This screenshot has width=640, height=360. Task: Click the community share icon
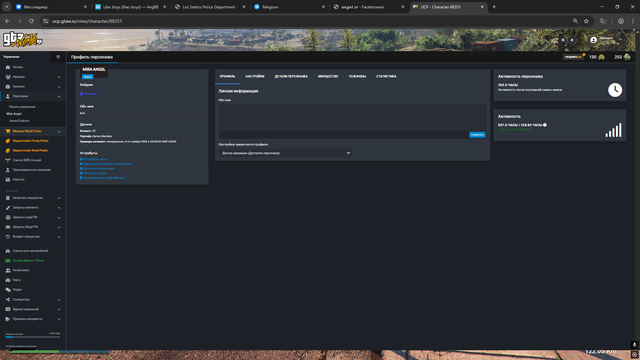click(8, 300)
